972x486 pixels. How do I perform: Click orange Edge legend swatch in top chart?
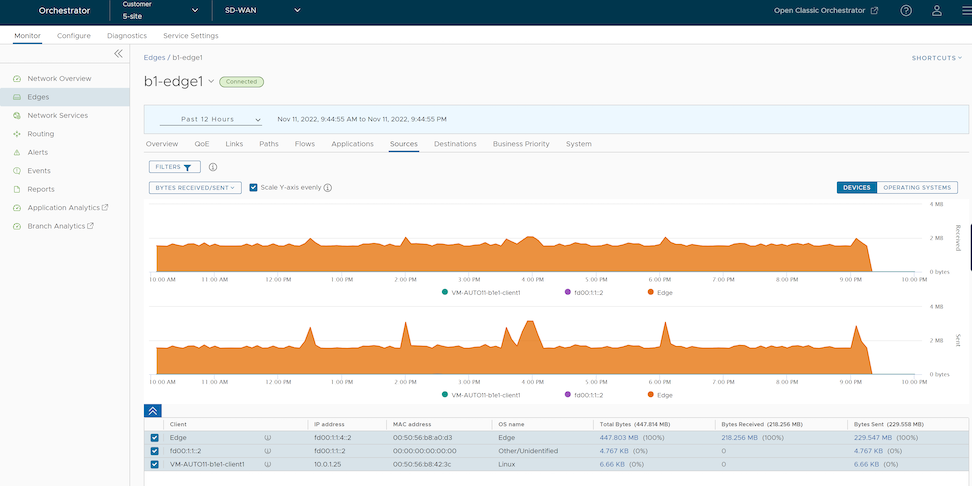click(651, 292)
